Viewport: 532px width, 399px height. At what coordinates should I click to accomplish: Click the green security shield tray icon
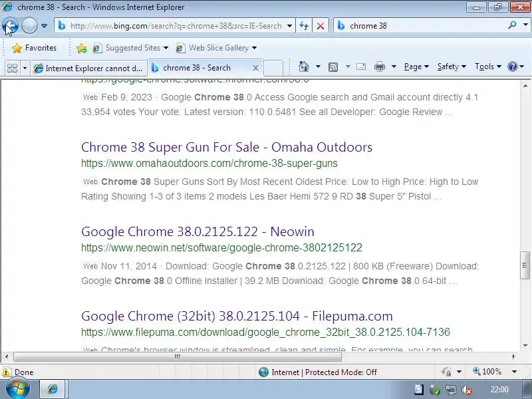[x=435, y=390]
